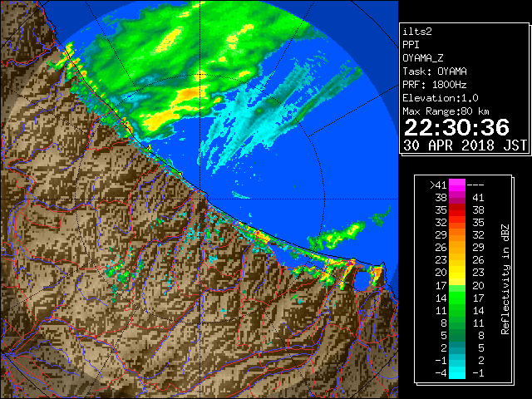Click the green 14 dBZ legend color
532x399 pixels.
click(457, 298)
